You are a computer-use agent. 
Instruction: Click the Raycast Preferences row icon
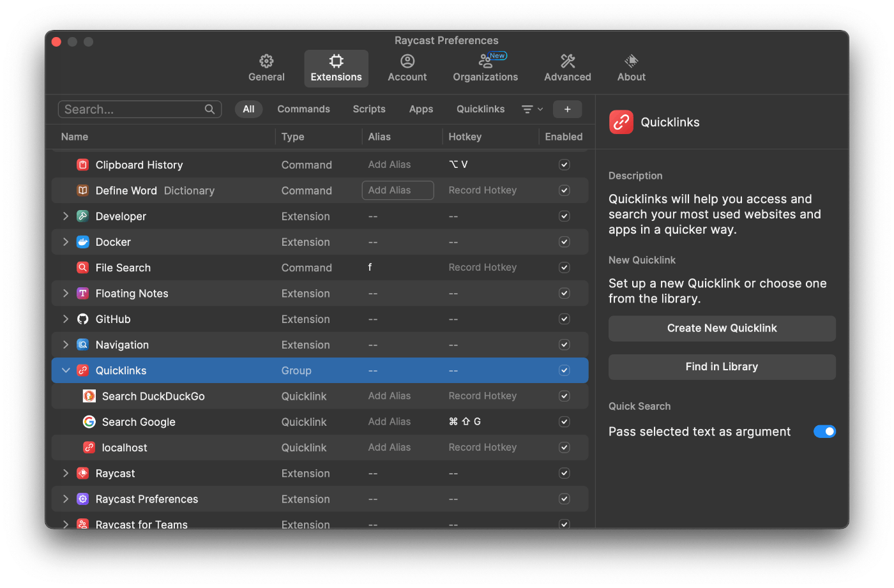(82, 499)
